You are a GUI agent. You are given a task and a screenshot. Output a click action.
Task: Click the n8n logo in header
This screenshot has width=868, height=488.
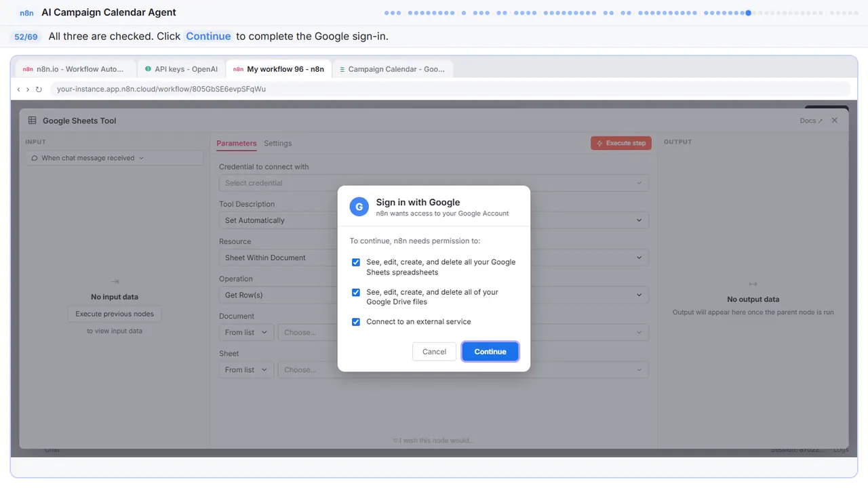click(26, 13)
